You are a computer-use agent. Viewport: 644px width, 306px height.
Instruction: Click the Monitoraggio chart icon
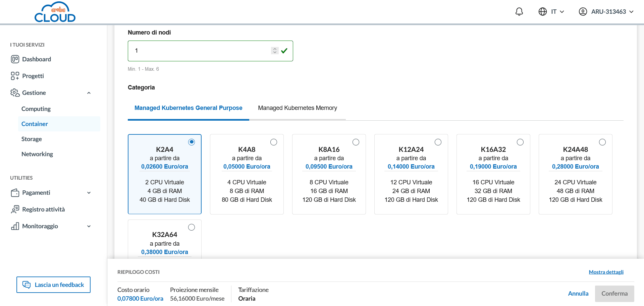click(15, 226)
